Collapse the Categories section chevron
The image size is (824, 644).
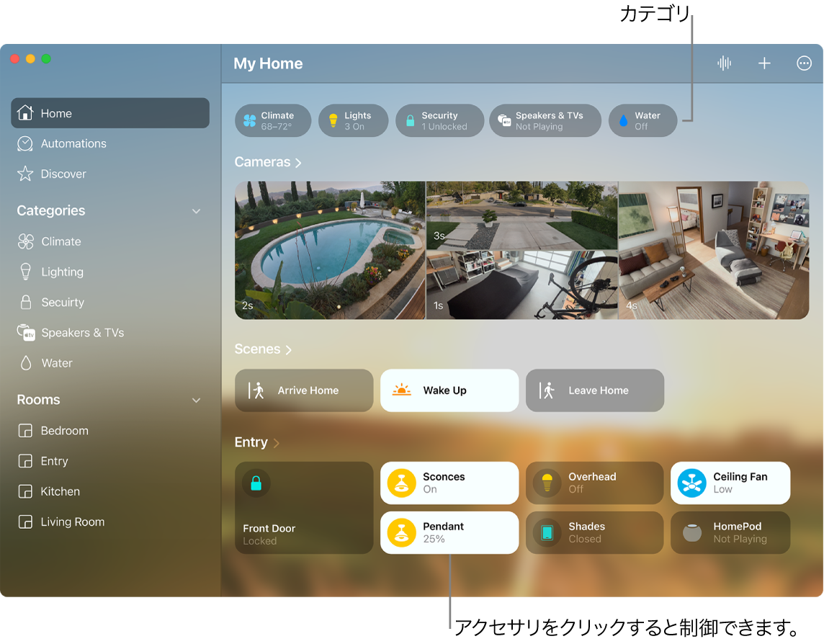point(195,210)
